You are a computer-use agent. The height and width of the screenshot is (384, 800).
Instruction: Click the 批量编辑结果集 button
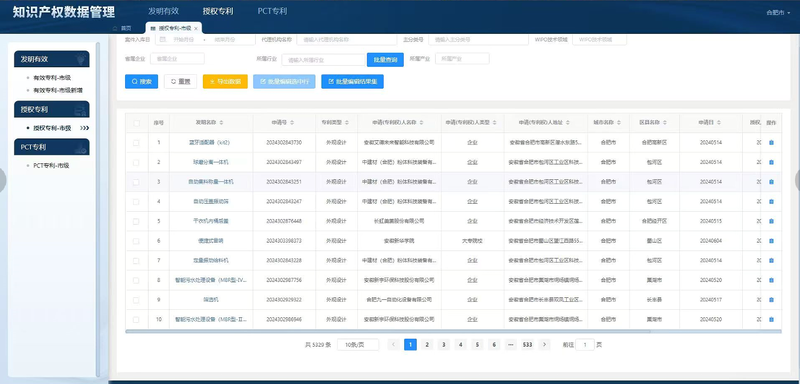click(352, 82)
